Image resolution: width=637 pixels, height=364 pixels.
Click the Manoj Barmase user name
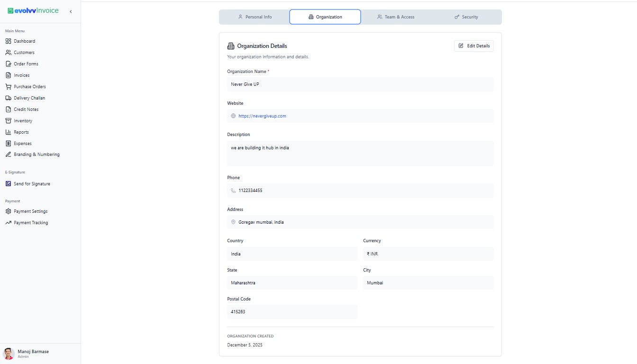coord(33,352)
